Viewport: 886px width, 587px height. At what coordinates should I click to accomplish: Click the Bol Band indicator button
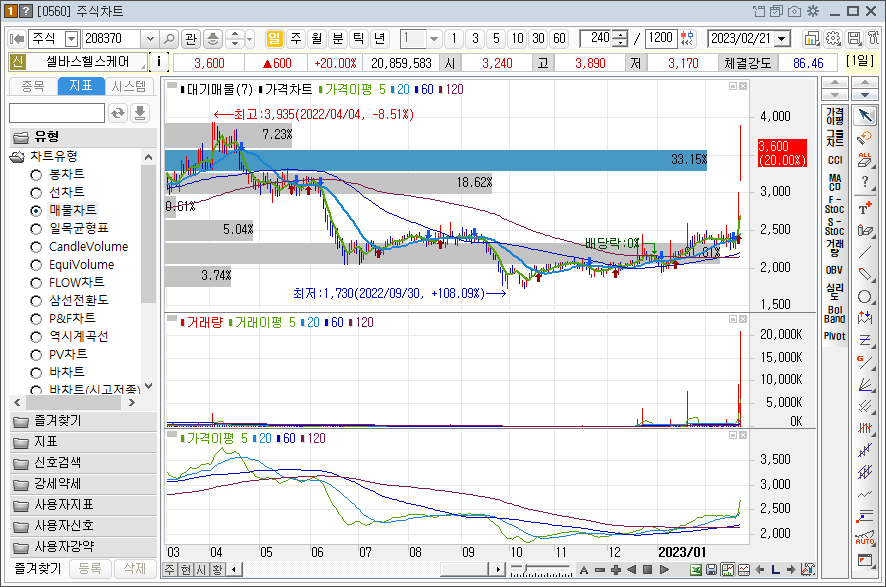(835, 314)
